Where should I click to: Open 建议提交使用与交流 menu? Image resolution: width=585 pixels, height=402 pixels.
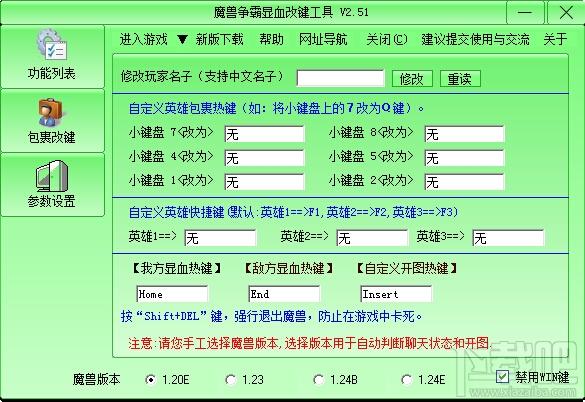pos(475,39)
